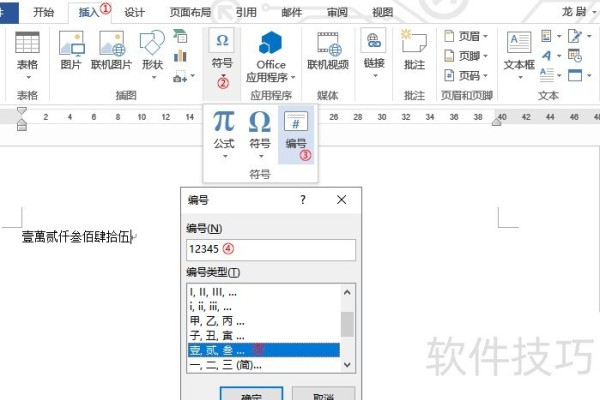This screenshot has height=400, width=600.
Task: Expand the 表格 dropdown arrow
Action: [28, 77]
